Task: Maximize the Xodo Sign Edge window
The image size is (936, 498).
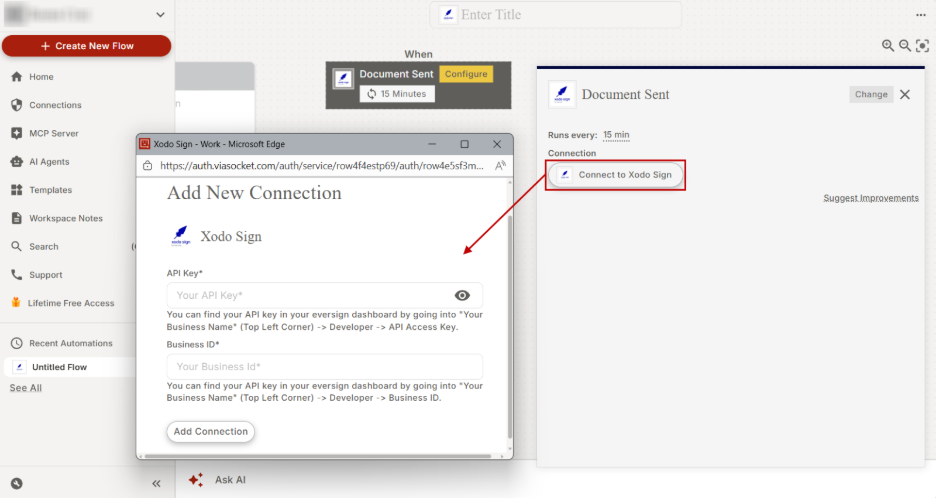Action: (x=464, y=144)
